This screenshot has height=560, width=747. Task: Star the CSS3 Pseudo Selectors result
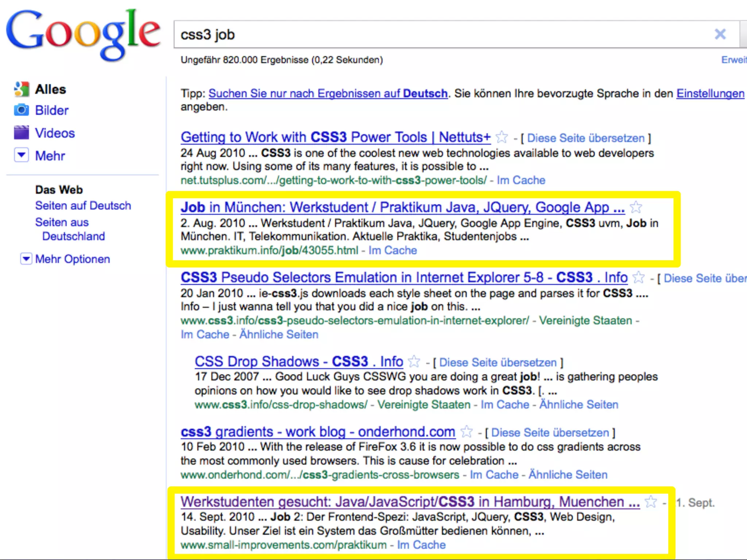coord(638,277)
